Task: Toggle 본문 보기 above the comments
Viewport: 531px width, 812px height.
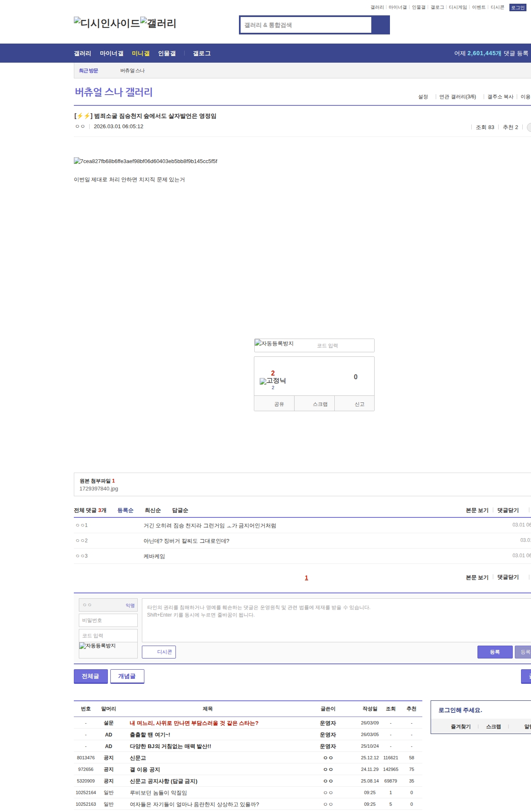Action: click(477, 510)
